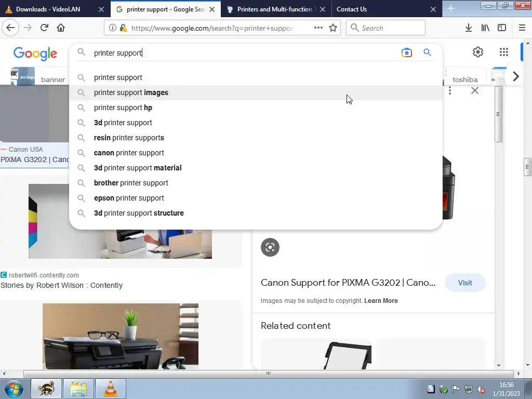The image size is (532, 399).
Task: Choose suggestion 'printer support hp'
Action: point(256,108)
